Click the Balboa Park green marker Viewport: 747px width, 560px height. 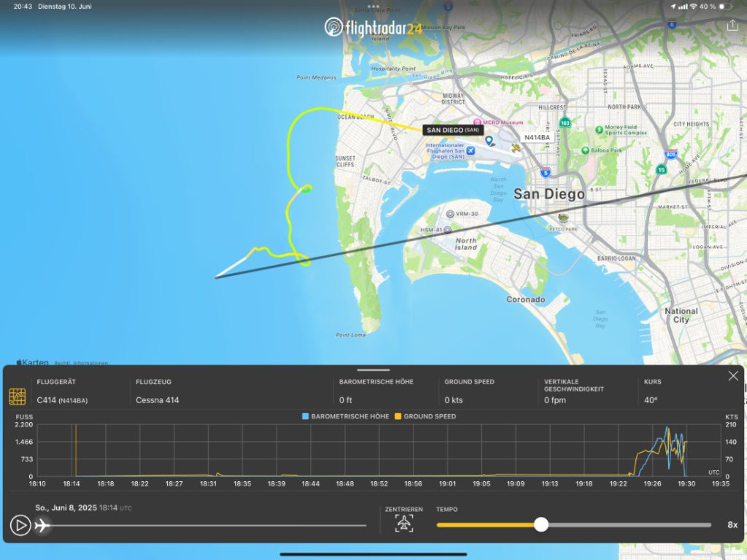[585, 150]
